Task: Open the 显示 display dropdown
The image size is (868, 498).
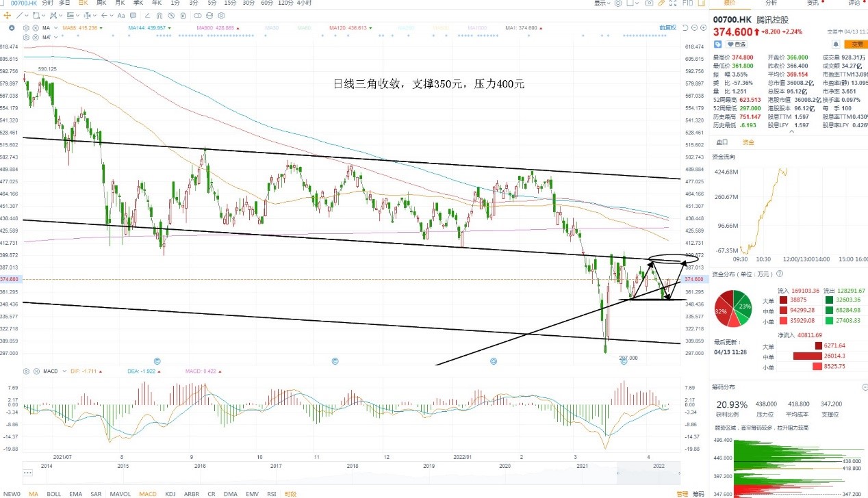Action: coord(602,3)
